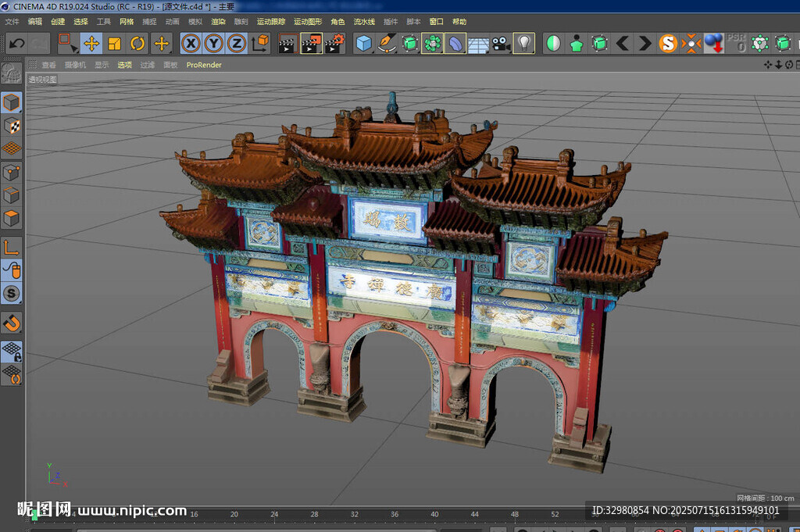Toggle Viewport Solo S icon
This screenshot has width=800, height=532.
(x=11, y=294)
